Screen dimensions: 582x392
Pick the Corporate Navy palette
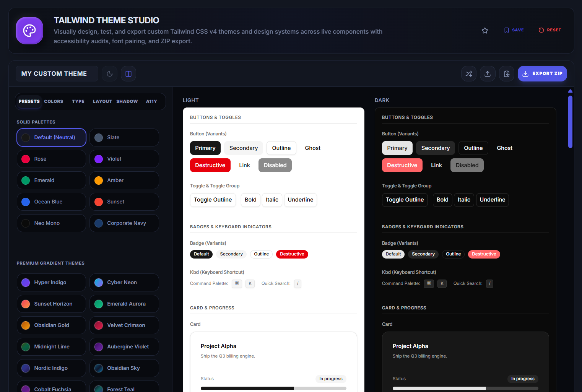124,223
